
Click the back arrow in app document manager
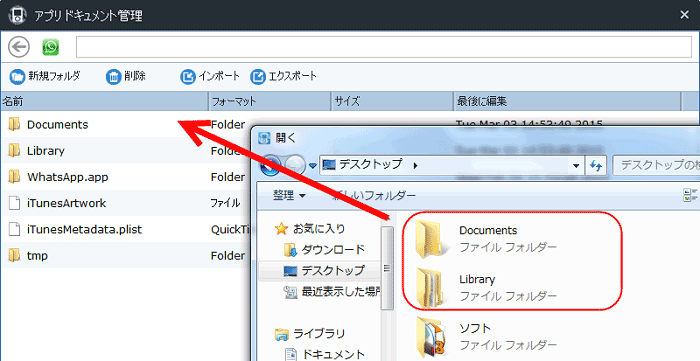(x=19, y=47)
